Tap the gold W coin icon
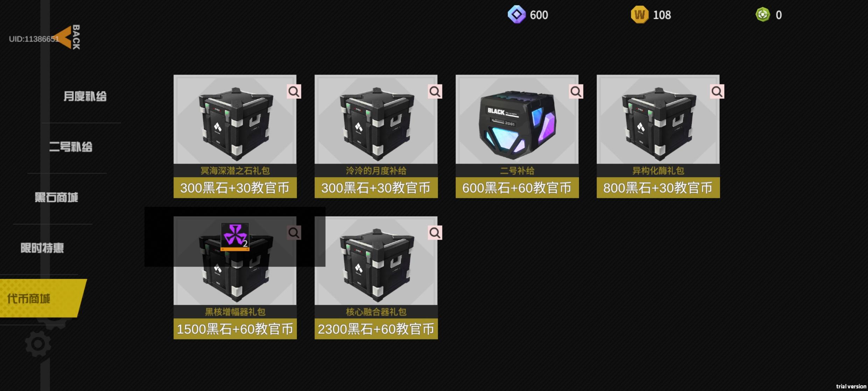868x391 pixels. [x=639, y=15]
